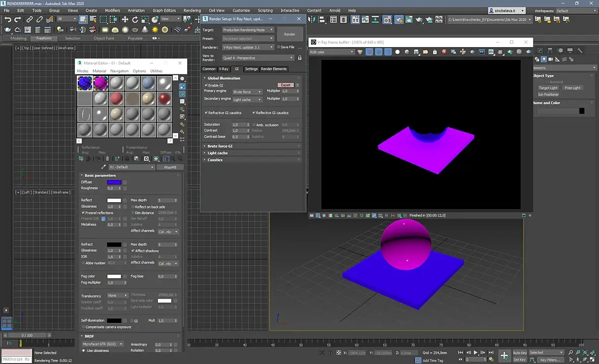Click the save image icon in V-Ray frame buffer

click(x=416, y=52)
